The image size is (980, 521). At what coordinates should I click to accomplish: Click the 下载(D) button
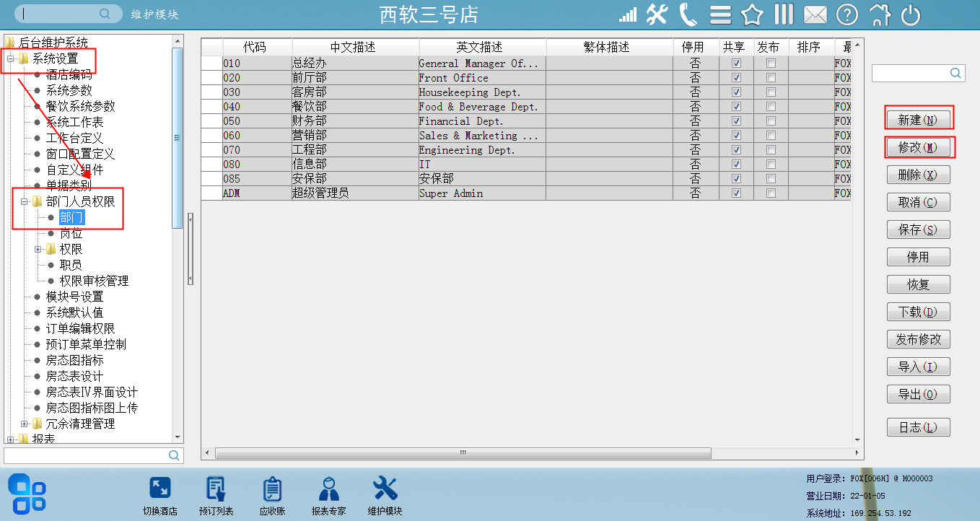pos(918,312)
